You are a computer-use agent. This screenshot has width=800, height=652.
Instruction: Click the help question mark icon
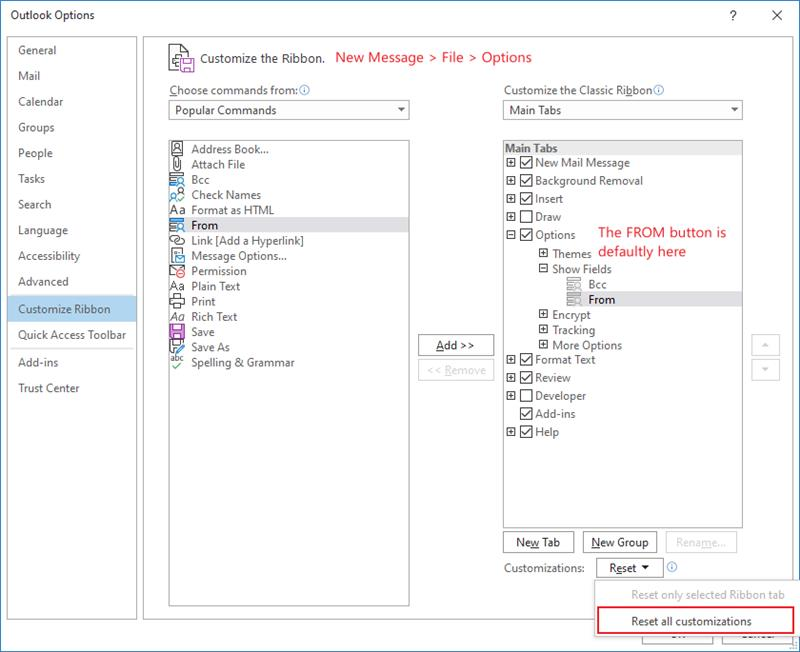click(x=733, y=15)
